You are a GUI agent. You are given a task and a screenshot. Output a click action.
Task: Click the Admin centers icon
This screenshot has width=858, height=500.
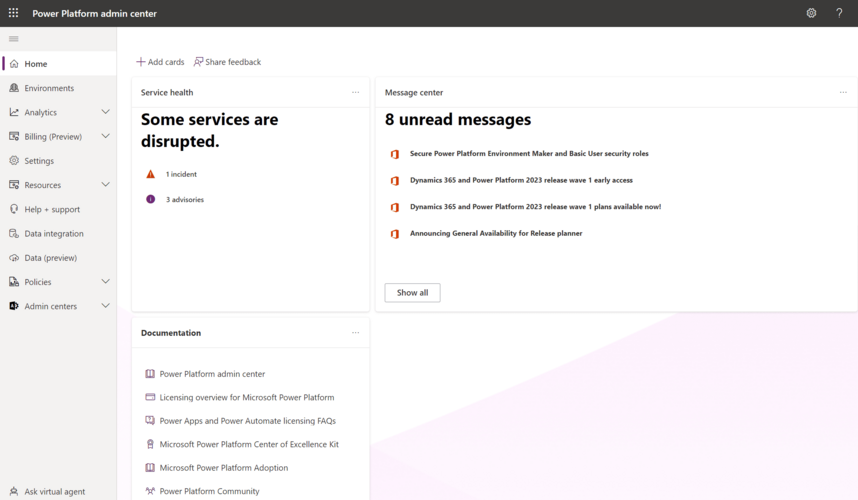pos(14,306)
